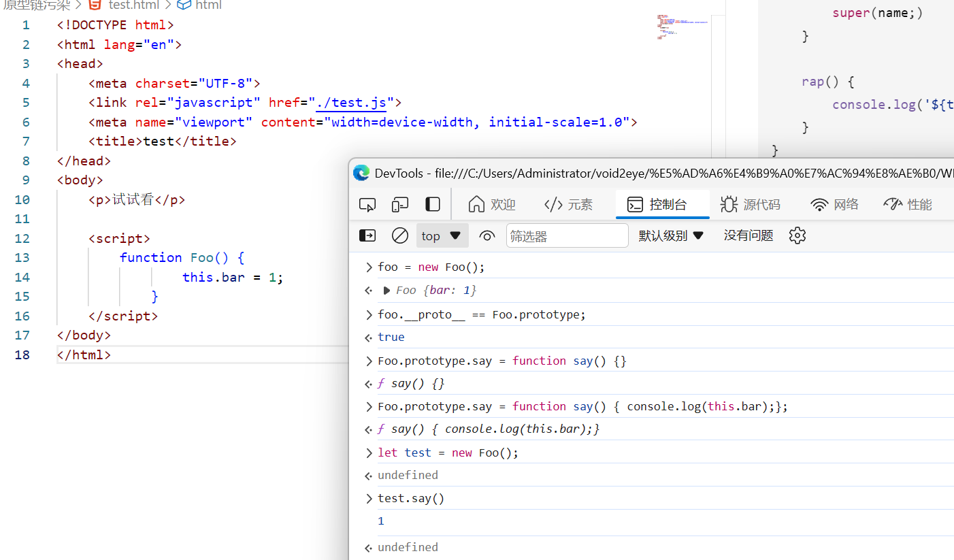Click test.html in the editor breadcrumb
The width and height of the screenshot is (954, 560).
coord(134,5)
